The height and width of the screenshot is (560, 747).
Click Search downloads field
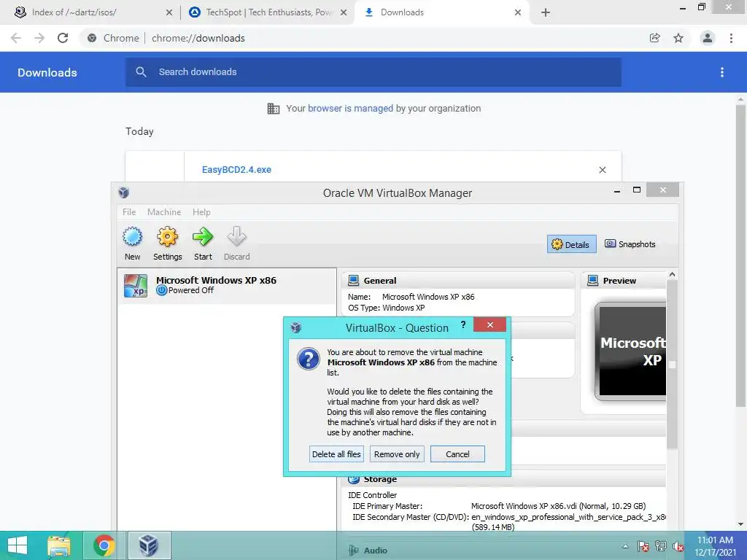pos(373,72)
